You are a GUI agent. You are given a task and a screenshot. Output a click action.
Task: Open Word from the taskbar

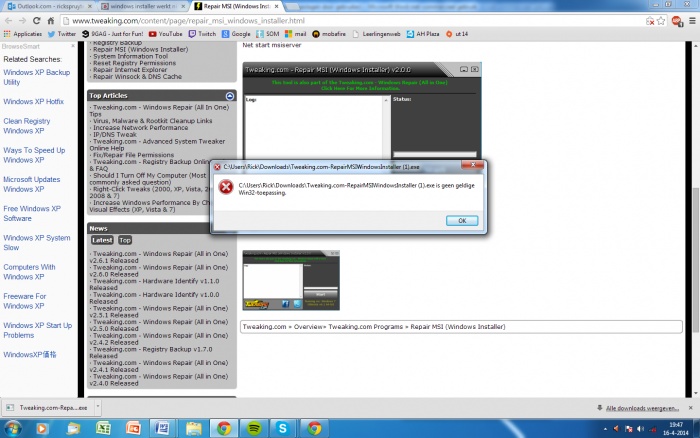162,429
